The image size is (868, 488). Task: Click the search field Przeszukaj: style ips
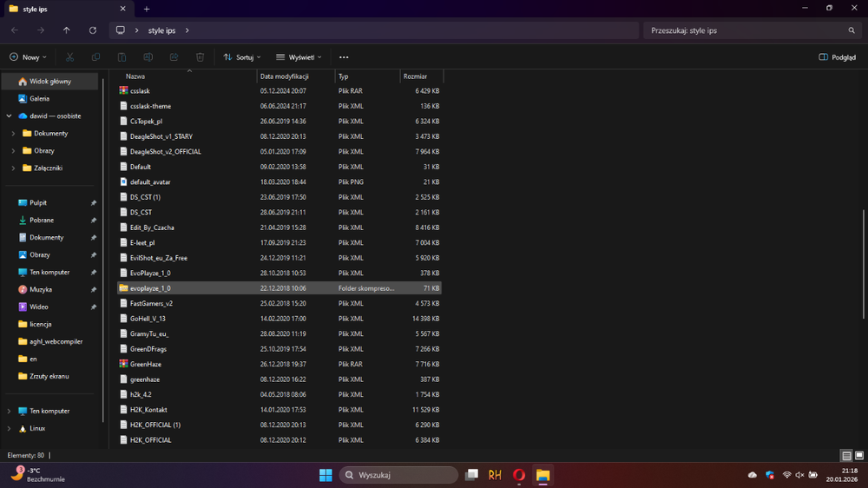click(x=746, y=30)
